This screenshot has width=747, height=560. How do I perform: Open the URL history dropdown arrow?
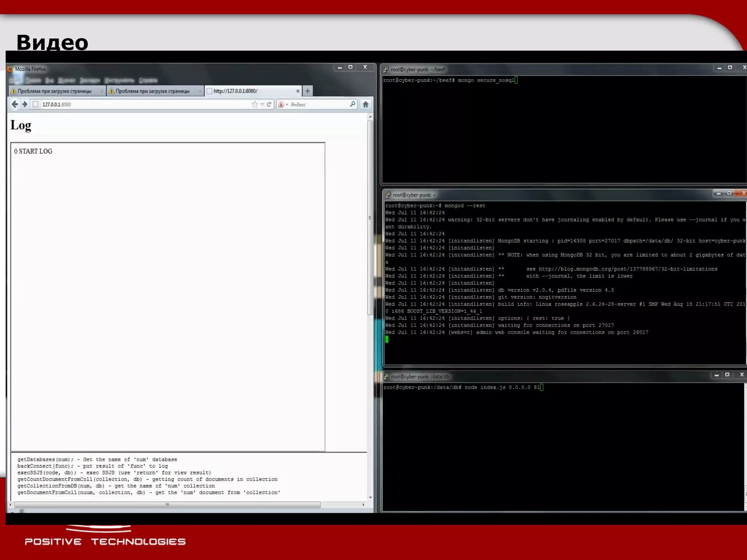coord(262,104)
